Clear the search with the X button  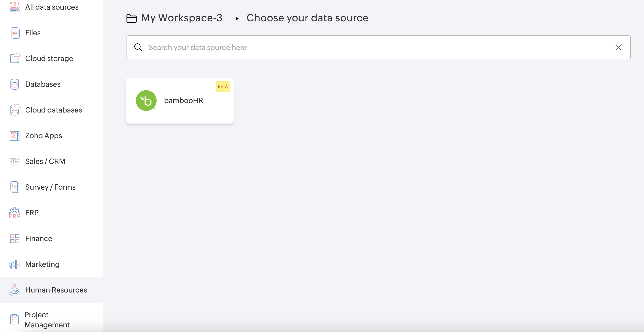click(618, 47)
